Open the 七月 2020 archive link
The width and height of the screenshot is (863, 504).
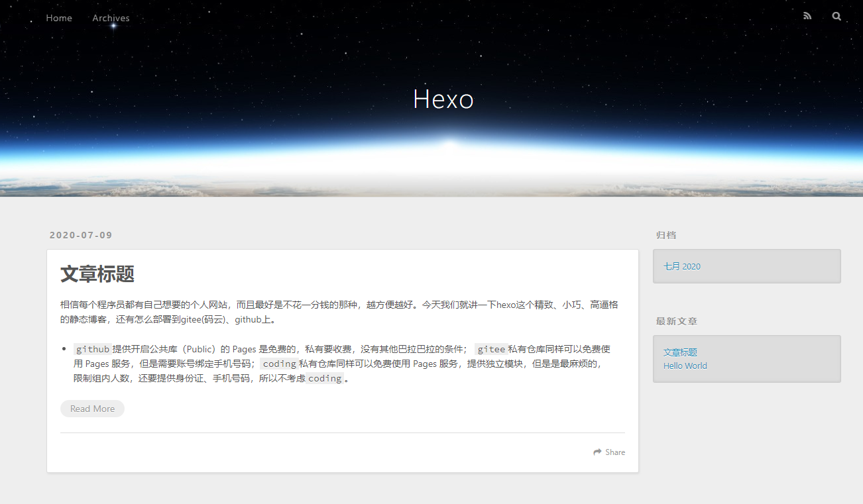tap(682, 266)
